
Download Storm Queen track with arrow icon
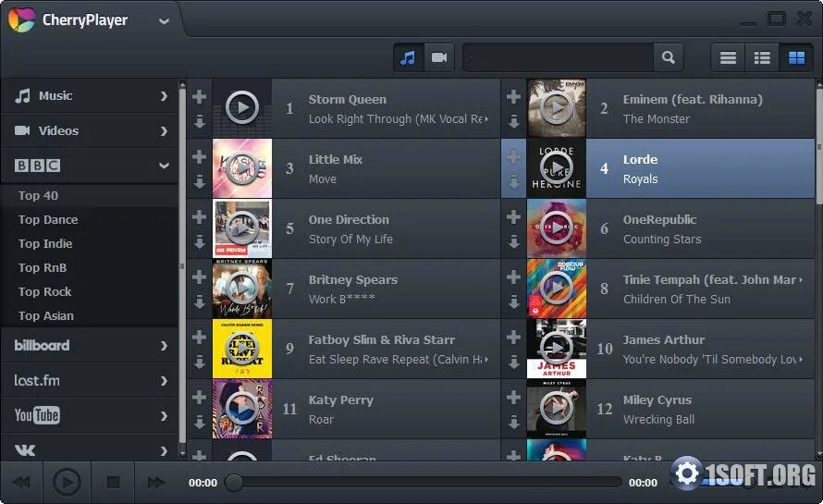click(200, 122)
